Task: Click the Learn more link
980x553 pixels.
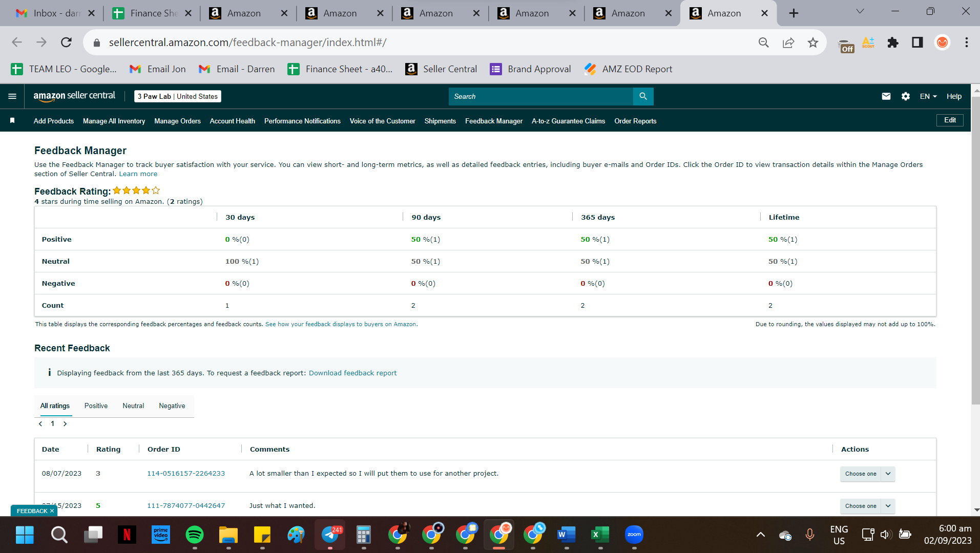Action: pyautogui.click(x=138, y=174)
